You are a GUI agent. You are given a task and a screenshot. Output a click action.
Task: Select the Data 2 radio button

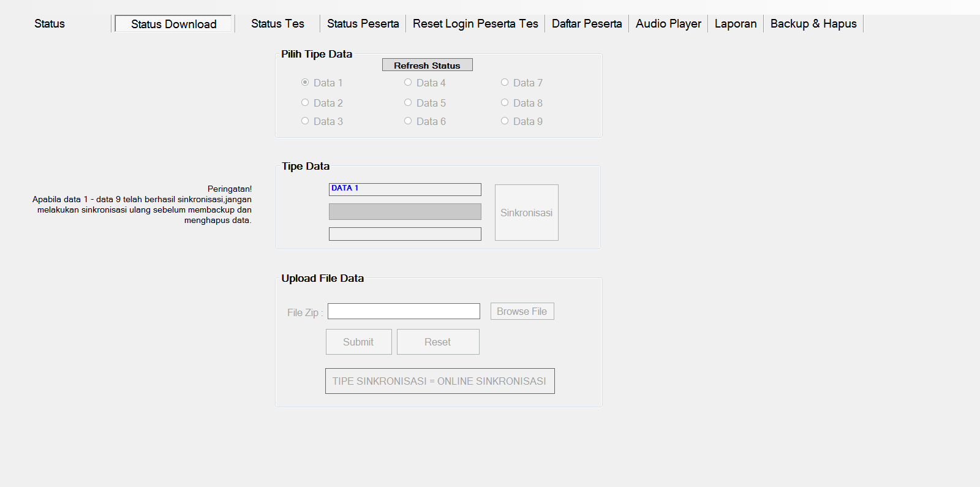pos(305,103)
